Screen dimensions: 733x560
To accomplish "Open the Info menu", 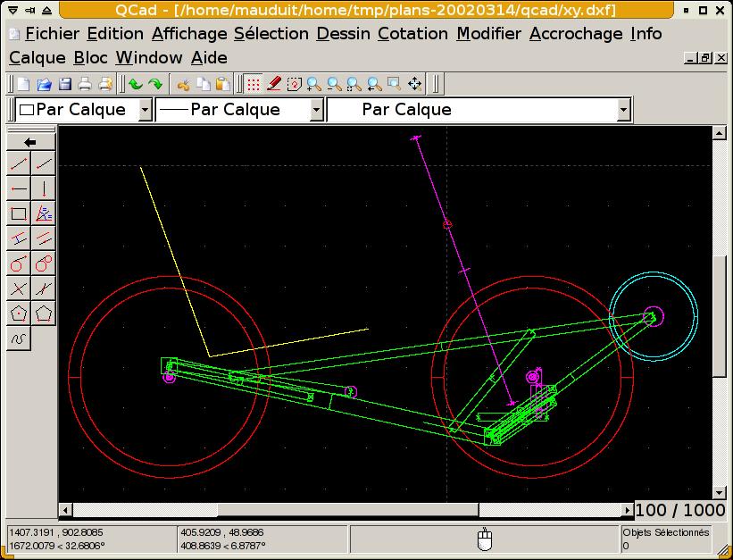I will [646, 34].
